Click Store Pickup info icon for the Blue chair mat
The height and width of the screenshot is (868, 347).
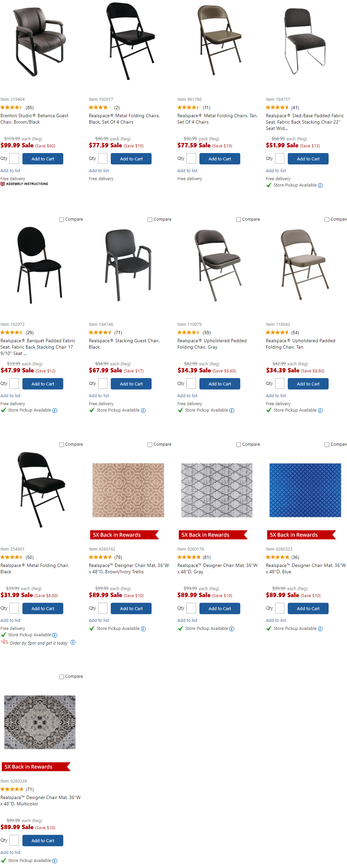pyautogui.click(x=320, y=629)
